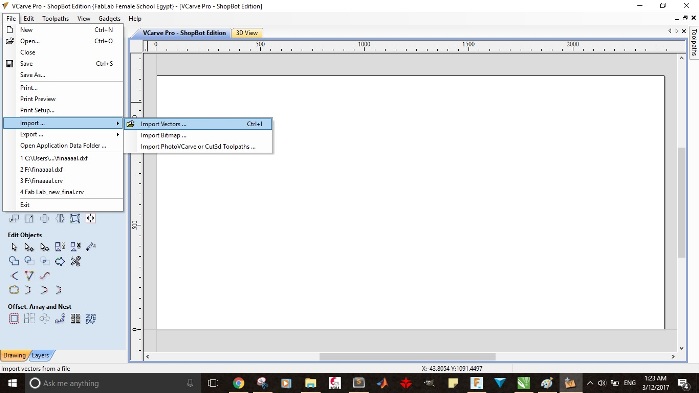Open the Circular Copy tool
This screenshot has height=393, width=699.
click(x=45, y=319)
